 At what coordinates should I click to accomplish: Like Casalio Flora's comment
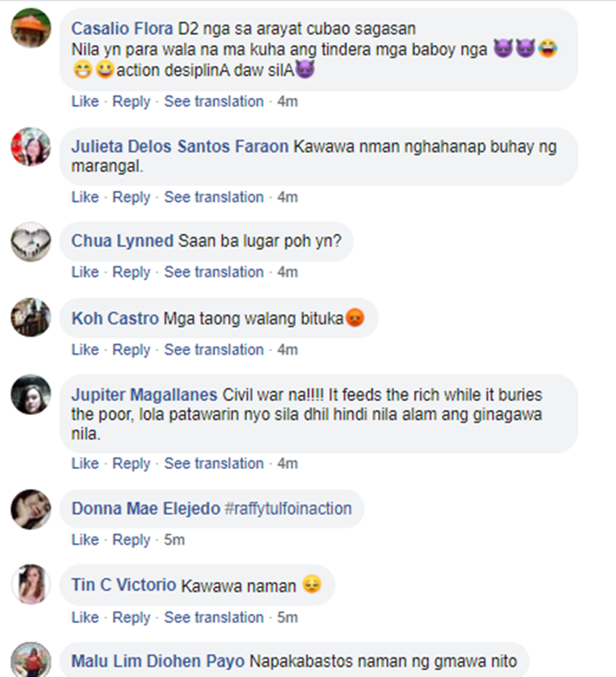pos(85,102)
